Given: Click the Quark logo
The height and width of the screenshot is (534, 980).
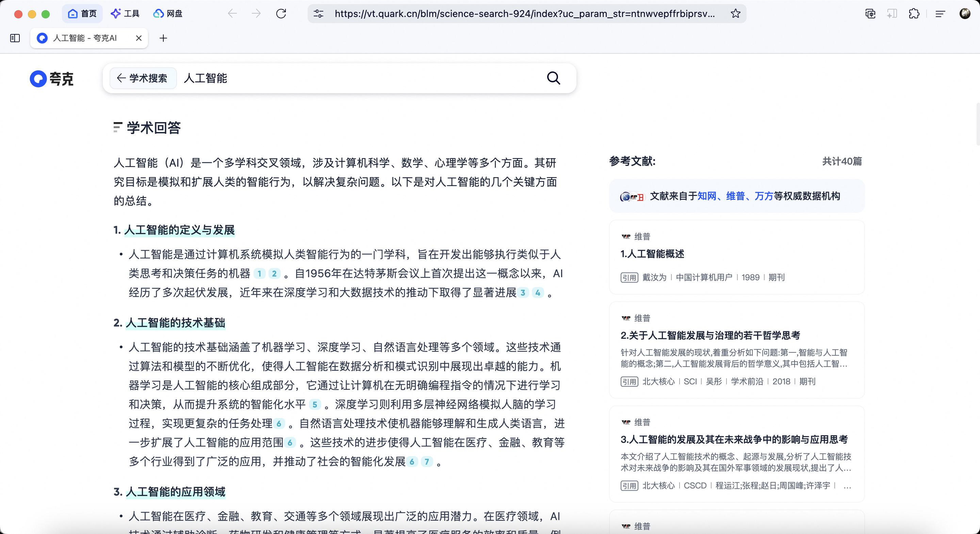Looking at the screenshot, I should click(52, 79).
